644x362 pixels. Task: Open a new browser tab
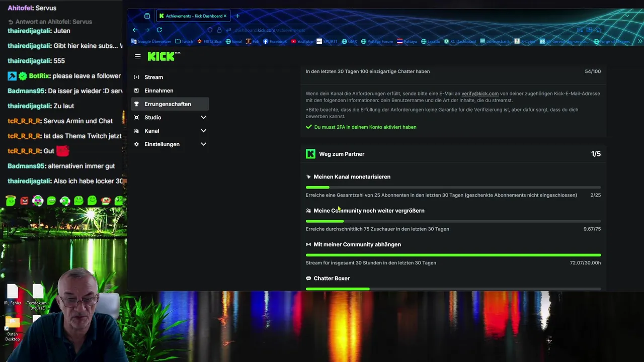[x=237, y=16]
